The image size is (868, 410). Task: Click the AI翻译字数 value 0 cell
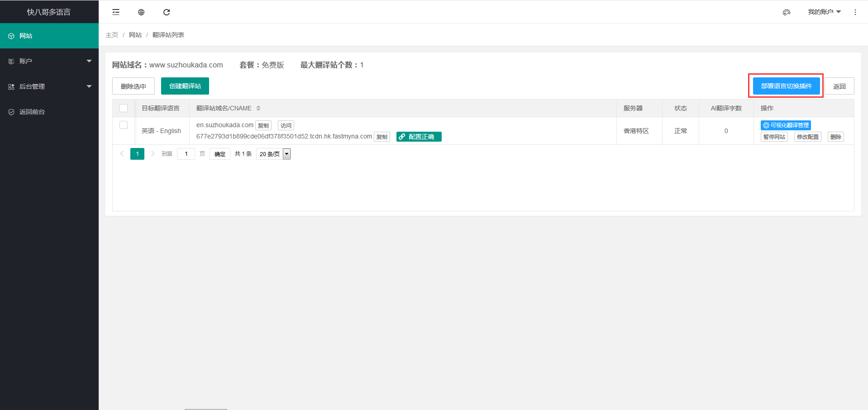click(x=726, y=131)
